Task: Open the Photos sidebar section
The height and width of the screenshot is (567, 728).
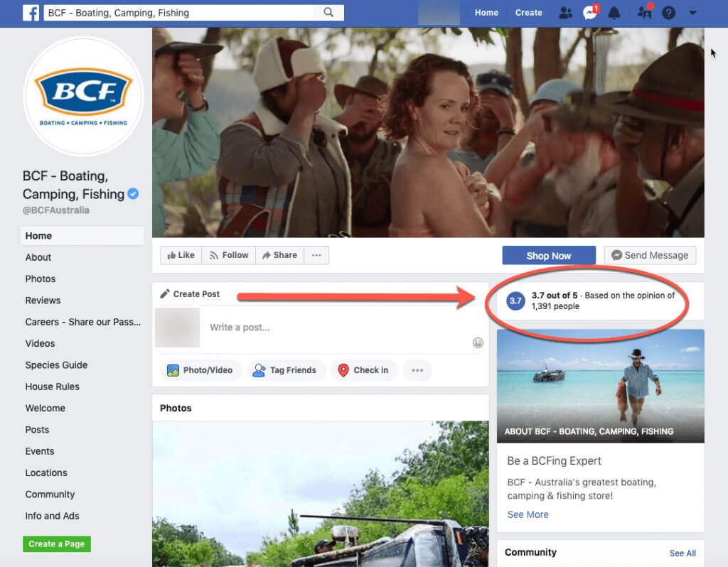Action: click(x=41, y=279)
